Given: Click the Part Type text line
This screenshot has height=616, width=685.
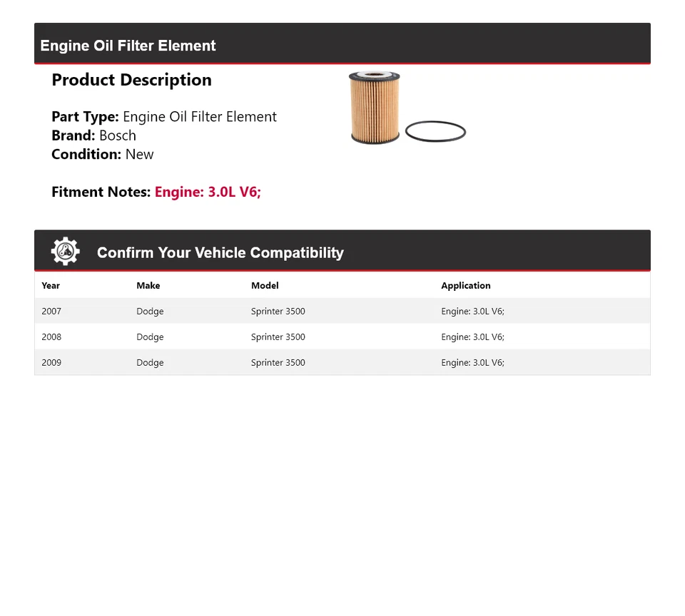Looking at the screenshot, I should (x=164, y=116).
